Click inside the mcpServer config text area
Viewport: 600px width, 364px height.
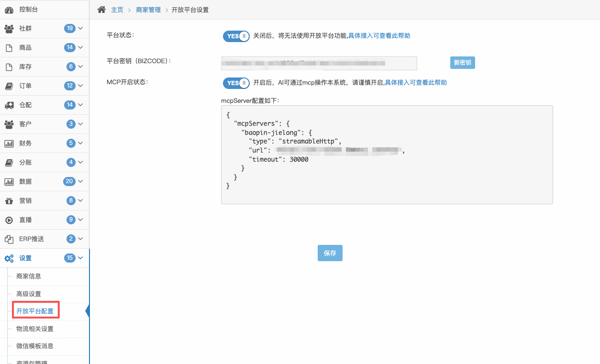coord(387,155)
